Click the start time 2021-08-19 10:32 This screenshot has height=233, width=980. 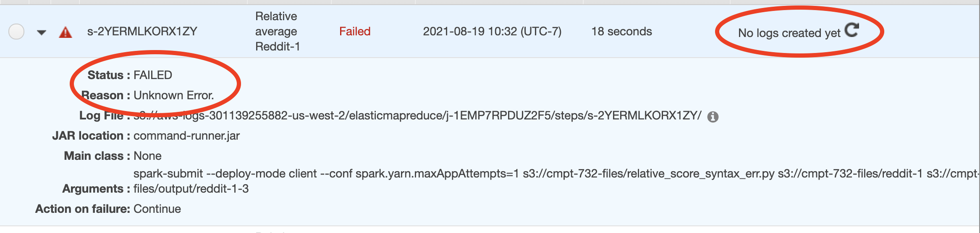click(x=492, y=32)
